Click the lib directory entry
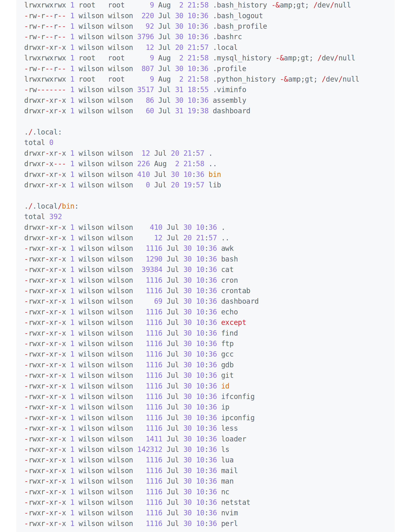Screen dimensions: 411x532 pos(215,185)
